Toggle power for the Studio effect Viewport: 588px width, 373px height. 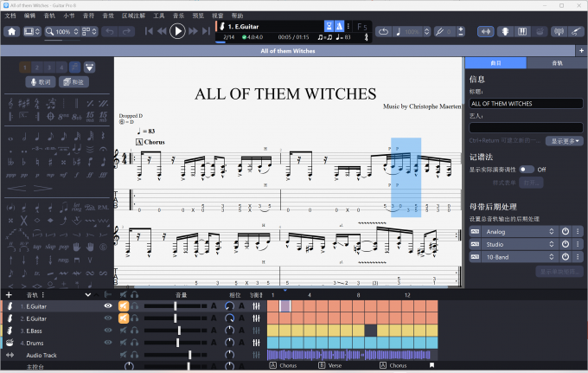click(566, 244)
